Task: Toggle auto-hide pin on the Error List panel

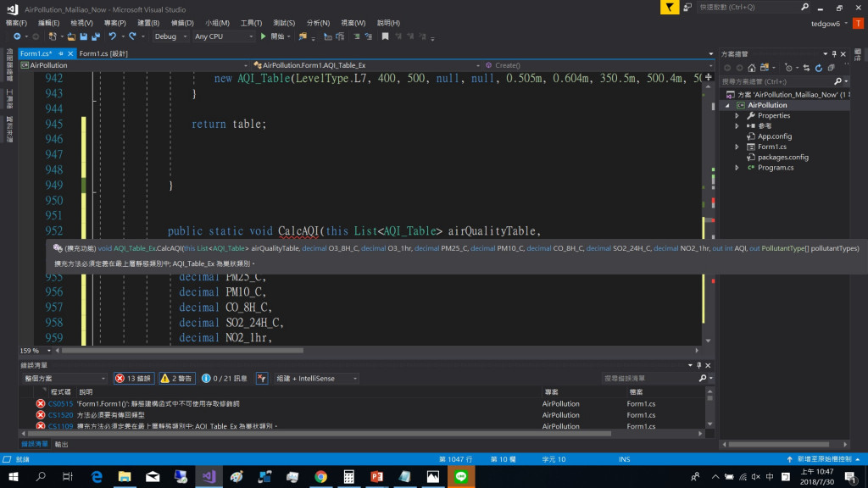Action: [x=698, y=365]
